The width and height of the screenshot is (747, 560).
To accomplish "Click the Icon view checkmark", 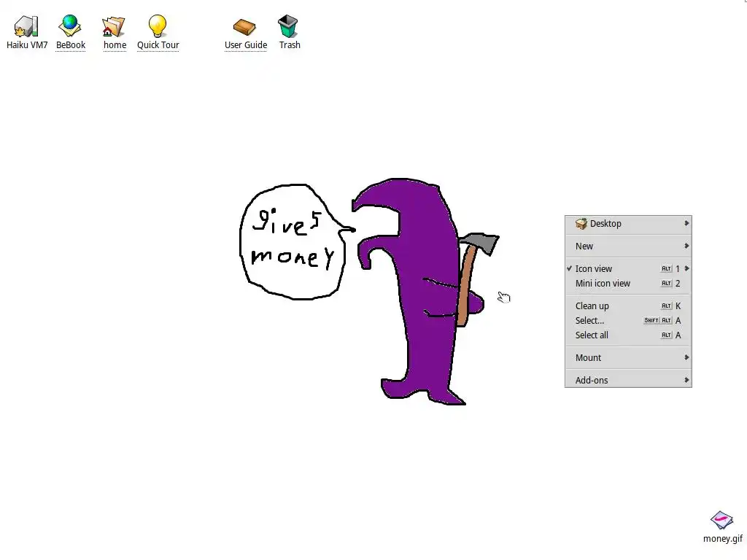I will pos(569,268).
